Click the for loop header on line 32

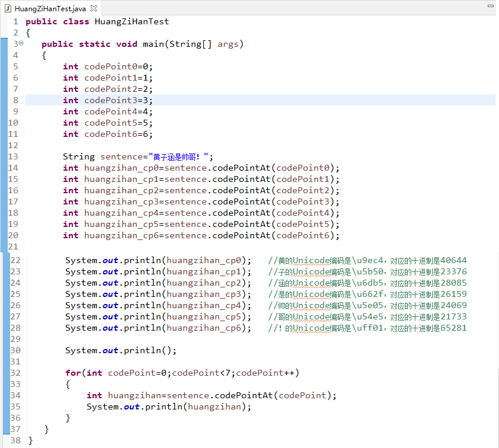tap(183, 373)
